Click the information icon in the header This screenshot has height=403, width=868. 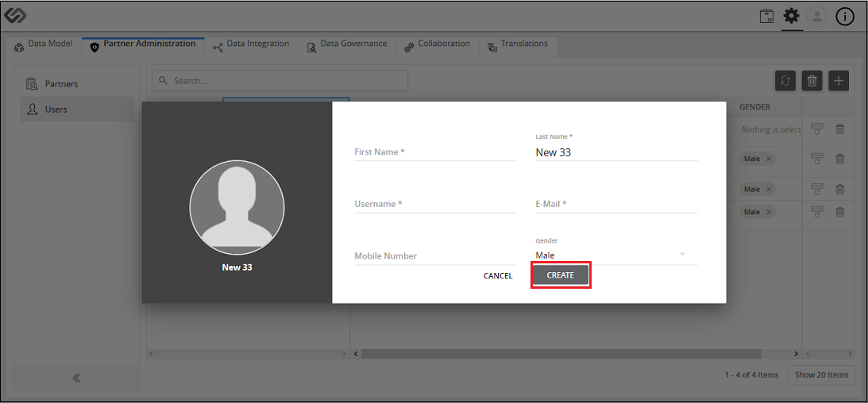coord(845,17)
